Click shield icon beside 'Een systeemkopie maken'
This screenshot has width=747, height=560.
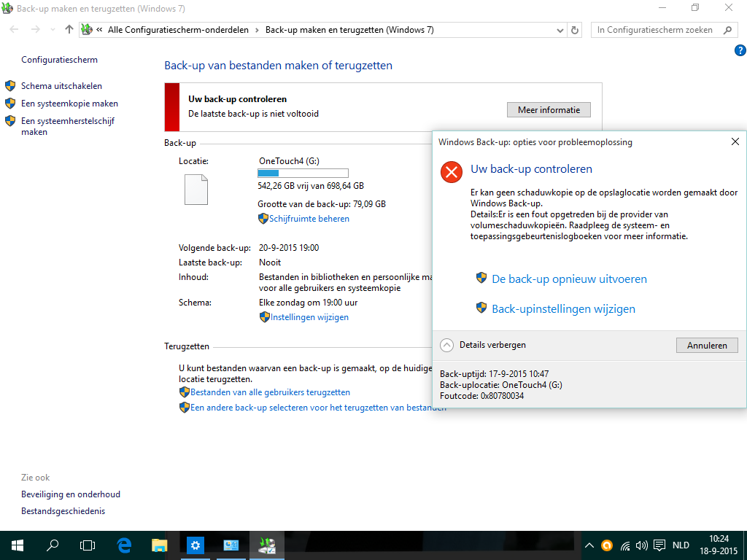coord(10,104)
